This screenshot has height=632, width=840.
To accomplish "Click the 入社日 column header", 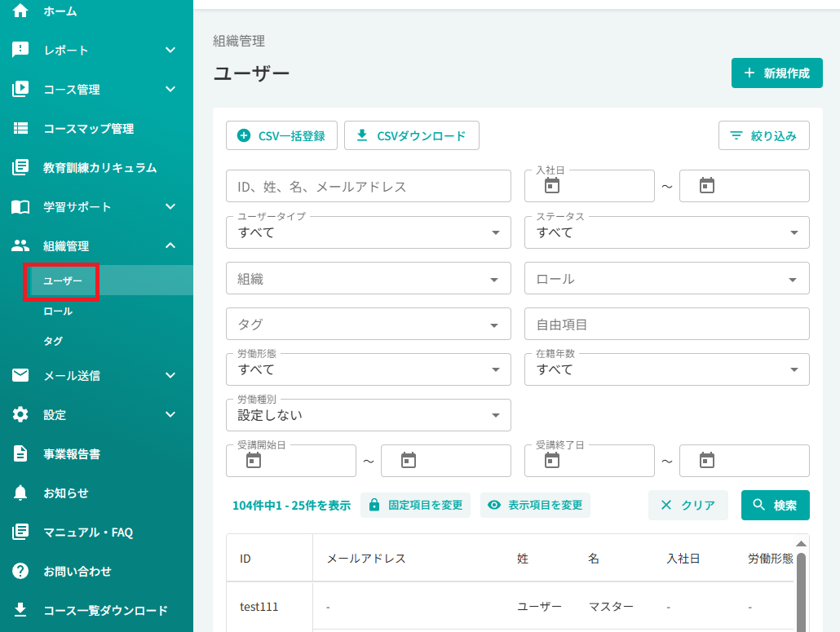I will coord(683,559).
